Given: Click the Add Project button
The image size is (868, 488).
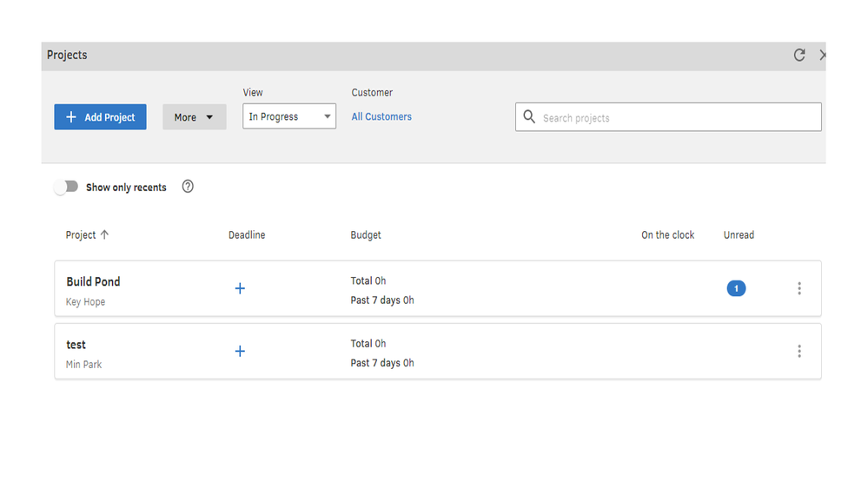Looking at the screenshot, I should click(x=100, y=117).
